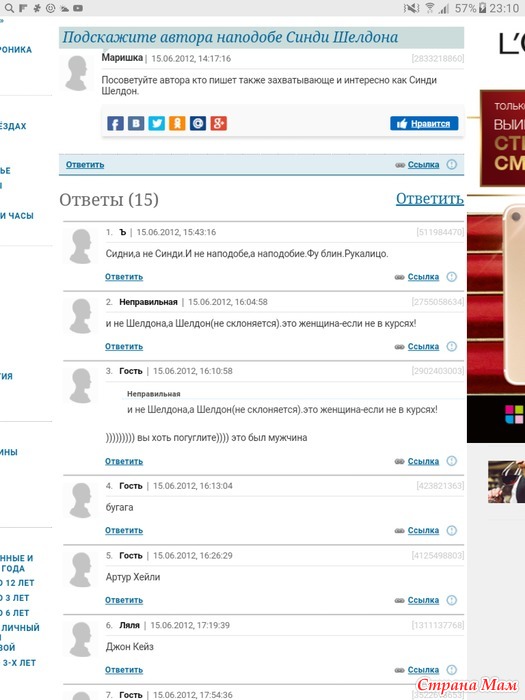Open Ссылка for Ляля's answer 6

click(423, 670)
